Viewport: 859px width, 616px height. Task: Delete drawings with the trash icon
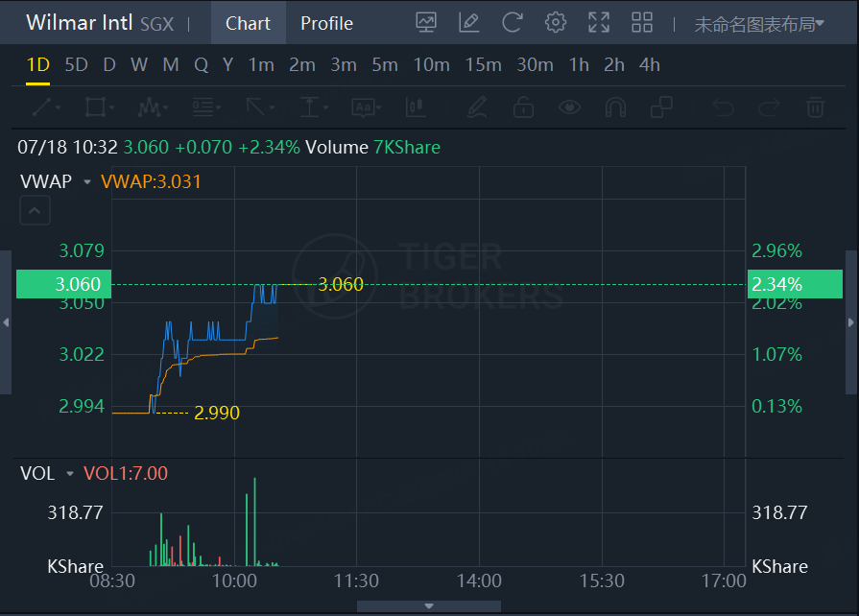[x=815, y=107]
